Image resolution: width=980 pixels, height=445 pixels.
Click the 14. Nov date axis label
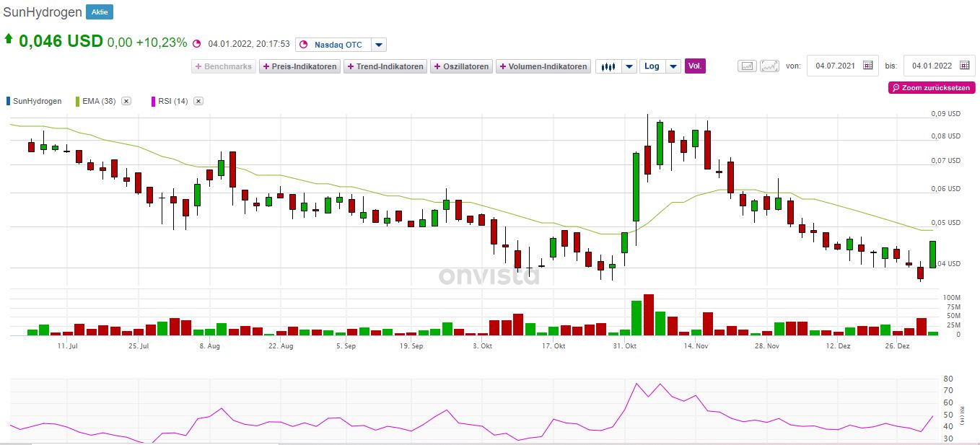(696, 346)
